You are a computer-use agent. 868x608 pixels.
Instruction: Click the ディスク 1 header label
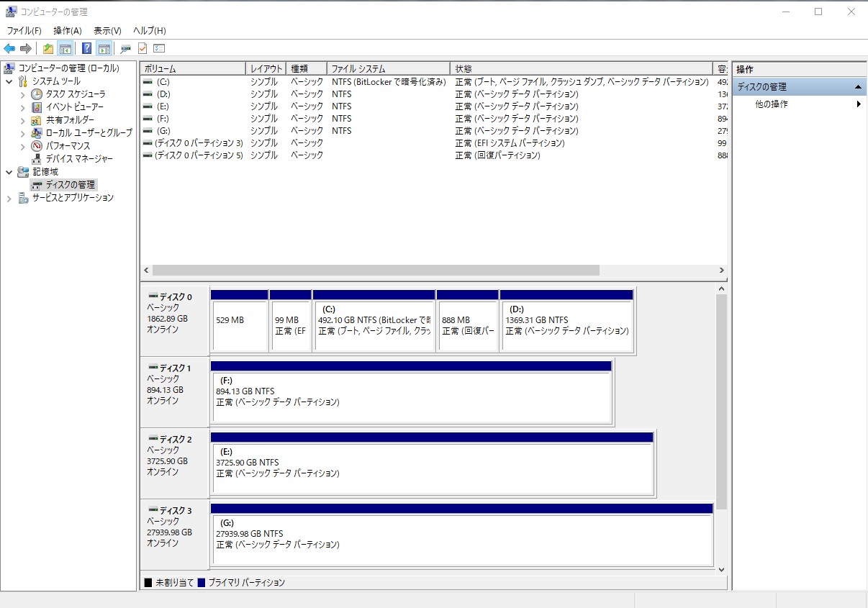click(175, 368)
